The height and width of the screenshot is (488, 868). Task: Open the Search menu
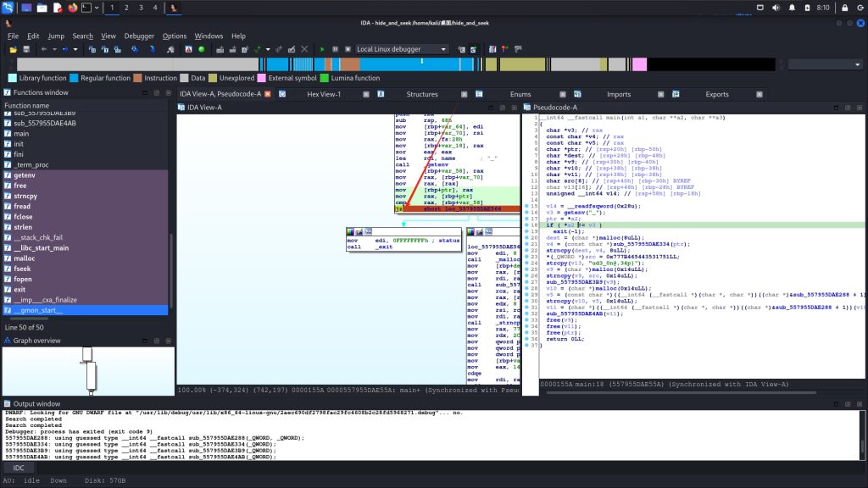pyautogui.click(x=82, y=36)
